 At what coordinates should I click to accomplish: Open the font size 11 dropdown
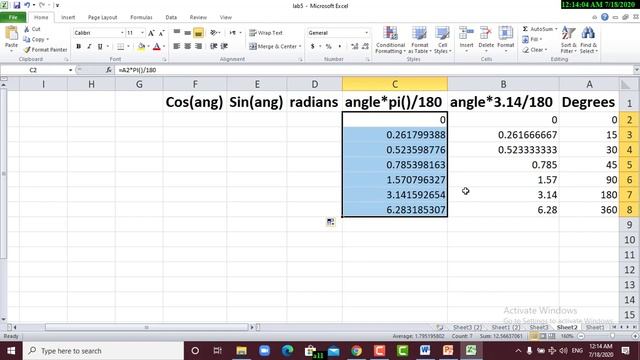coord(142,33)
